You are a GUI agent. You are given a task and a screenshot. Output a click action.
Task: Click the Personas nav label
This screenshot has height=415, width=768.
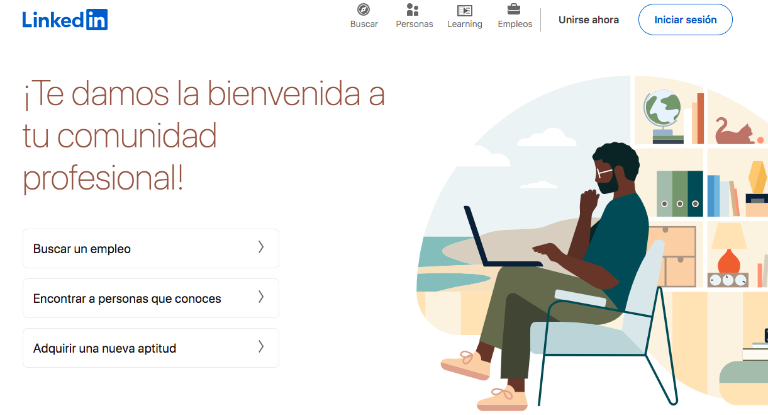[414, 24]
